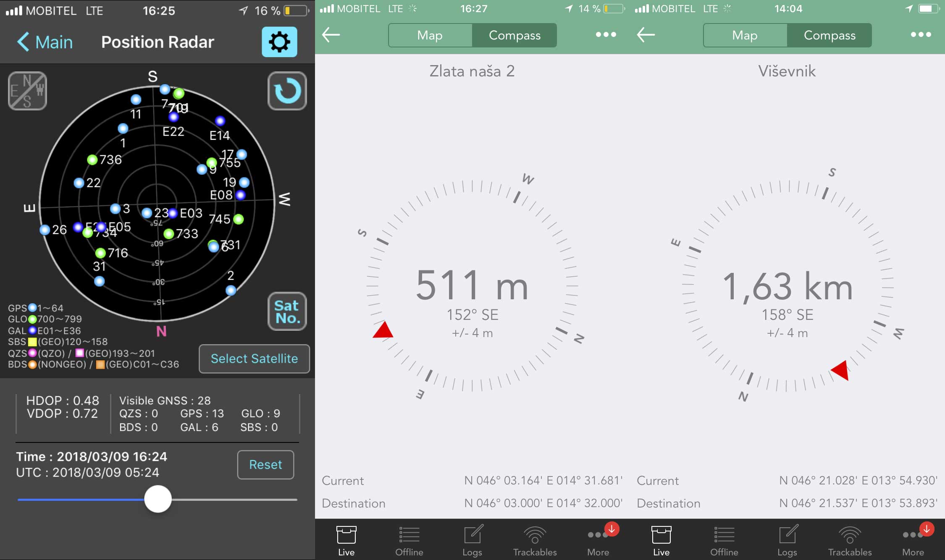Open More tab in Zlata naša 2 screen
Viewport: 945px width, 560px height.
click(598, 541)
